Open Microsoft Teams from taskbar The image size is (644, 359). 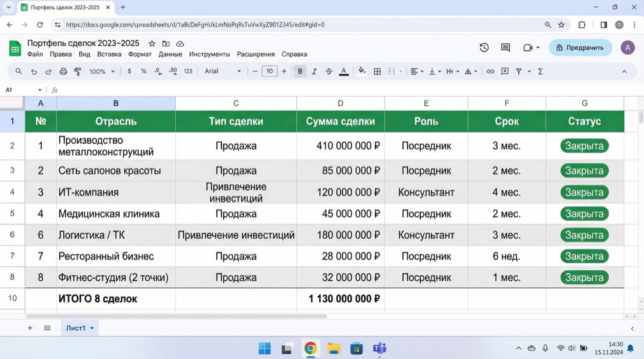[379, 348]
